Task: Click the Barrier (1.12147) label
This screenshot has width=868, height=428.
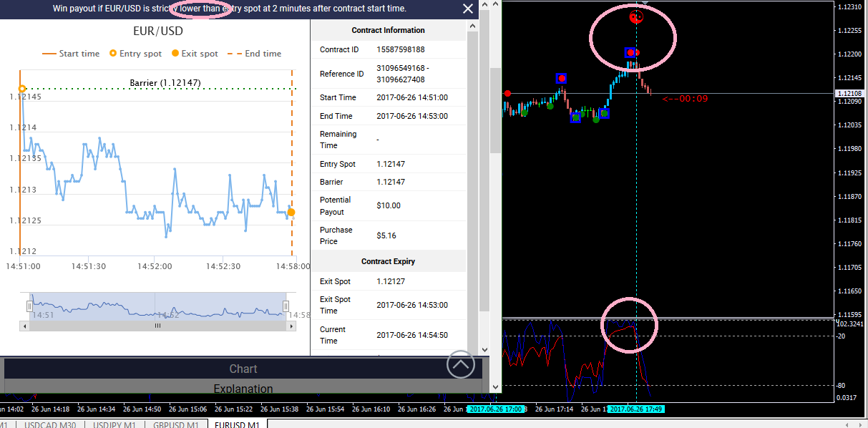Action: tap(165, 83)
